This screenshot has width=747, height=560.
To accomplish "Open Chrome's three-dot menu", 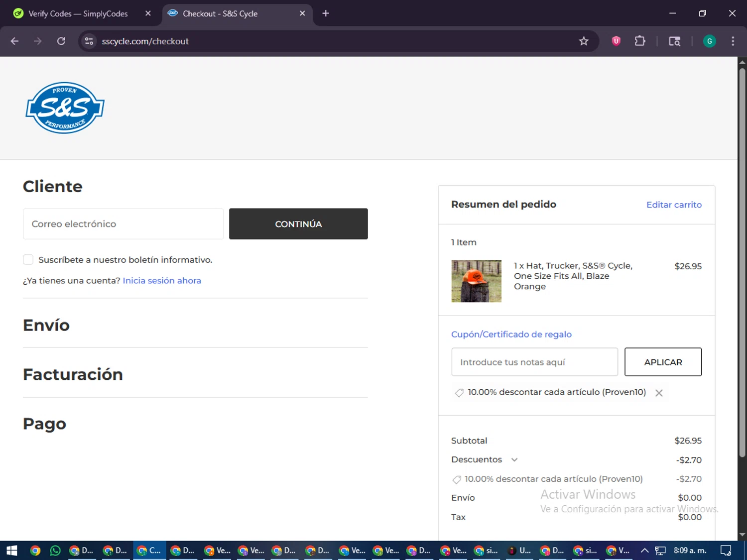I will click(733, 41).
